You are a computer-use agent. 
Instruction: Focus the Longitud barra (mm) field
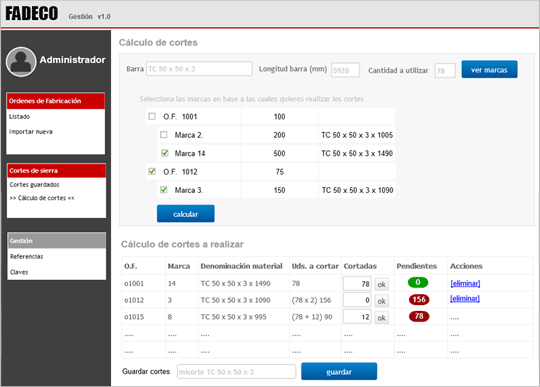click(x=345, y=70)
